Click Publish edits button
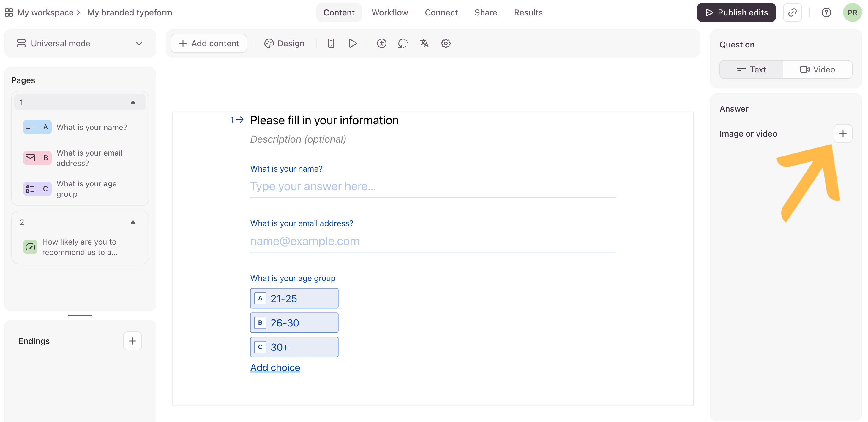The height and width of the screenshot is (422, 868). 736,12
